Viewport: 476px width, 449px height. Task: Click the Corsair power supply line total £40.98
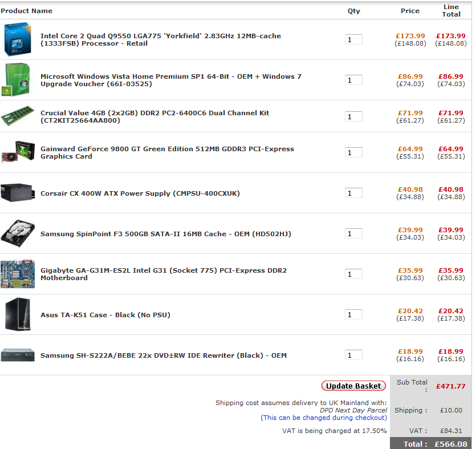pyautogui.click(x=451, y=189)
